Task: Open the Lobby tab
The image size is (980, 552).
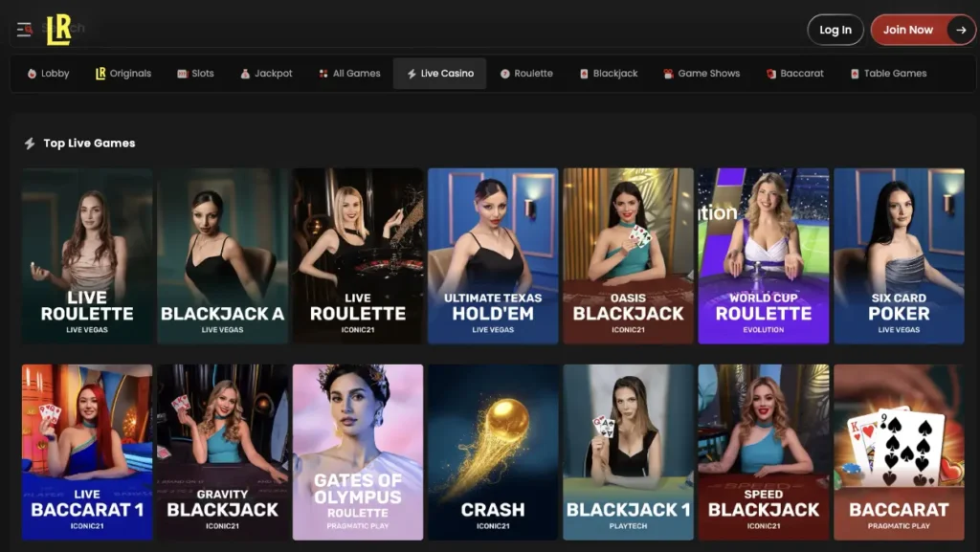Action: 48,74
